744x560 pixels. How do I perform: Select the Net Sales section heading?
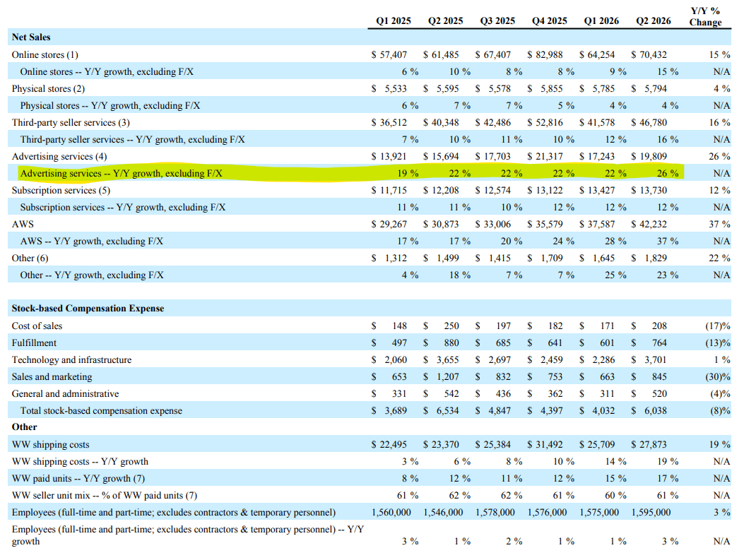point(31,37)
